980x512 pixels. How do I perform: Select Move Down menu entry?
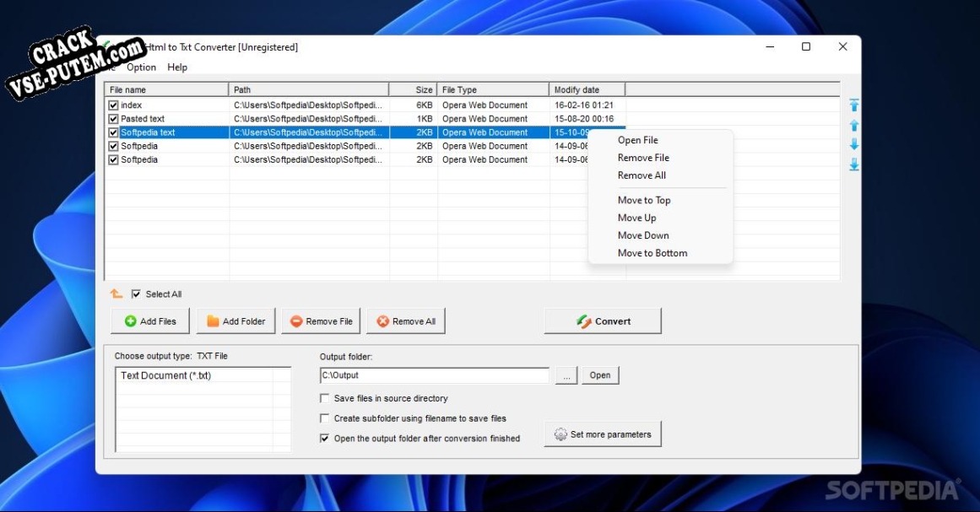pyautogui.click(x=643, y=235)
